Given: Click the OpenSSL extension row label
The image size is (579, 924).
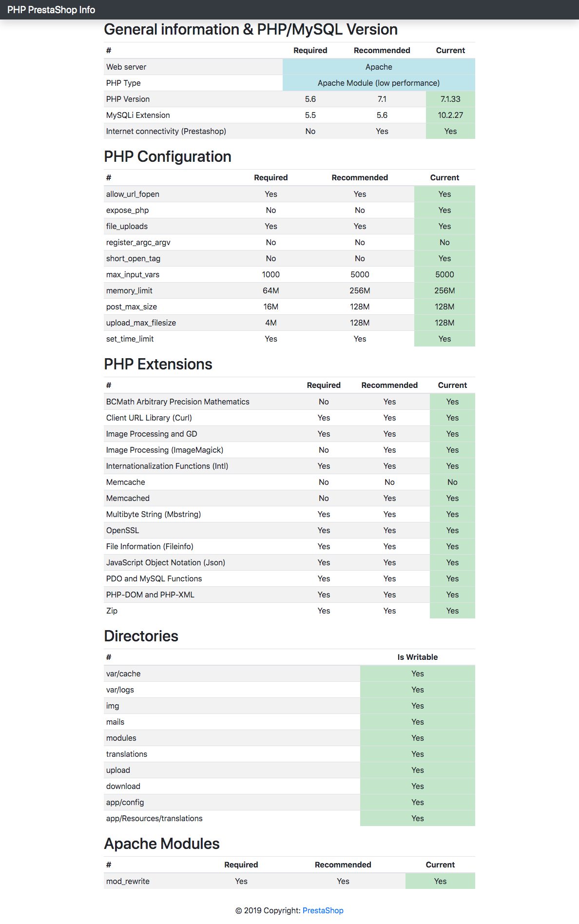Looking at the screenshot, I should click(122, 530).
